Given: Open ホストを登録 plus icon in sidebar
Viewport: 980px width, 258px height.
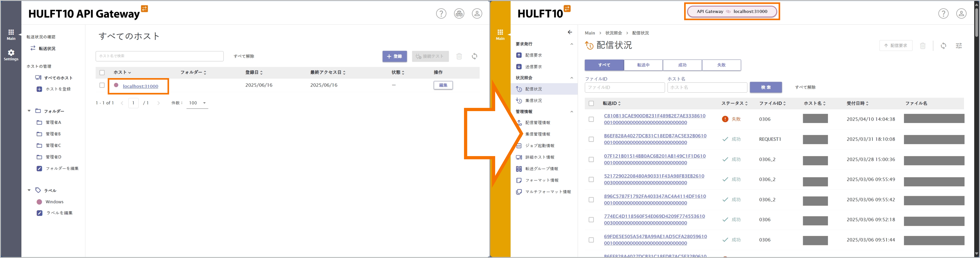Looking at the screenshot, I should 39,89.
